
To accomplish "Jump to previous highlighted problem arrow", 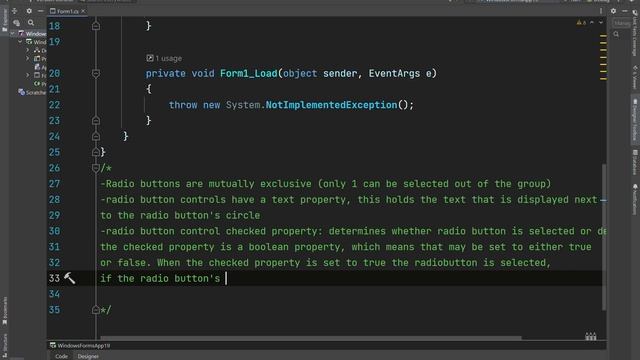I will click(592, 23).
